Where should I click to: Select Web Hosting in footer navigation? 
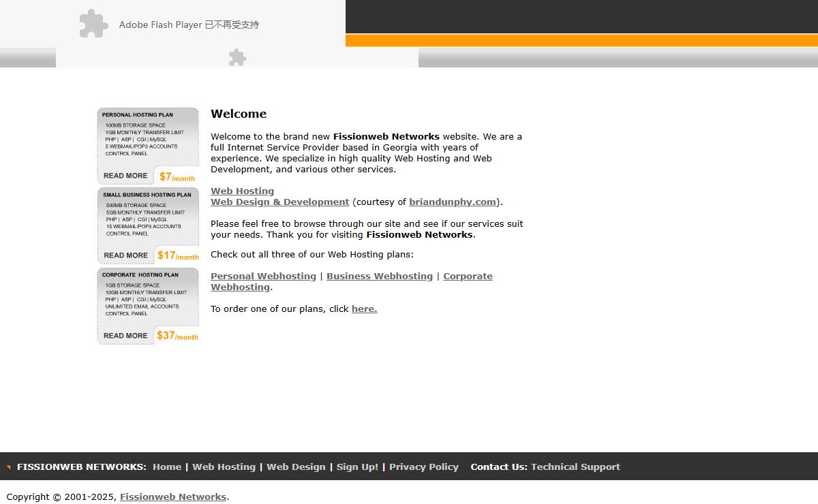point(224,467)
